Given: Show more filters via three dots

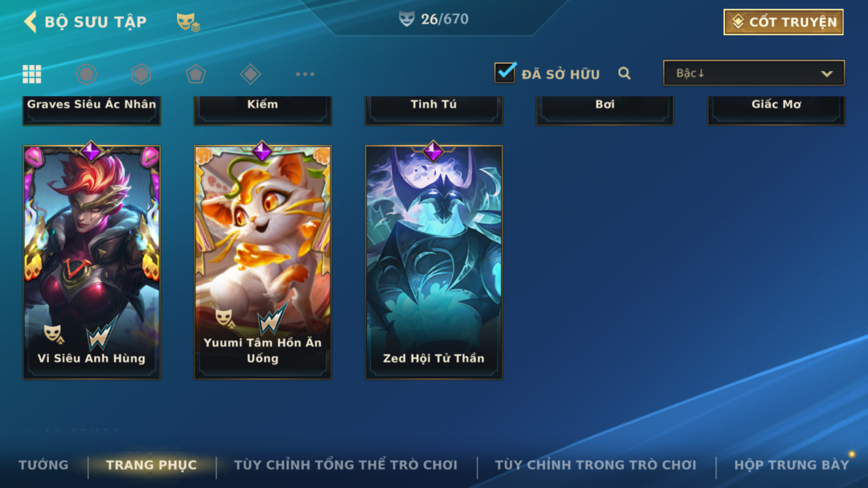Looking at the screenshot, I should [x=305, y=74].
